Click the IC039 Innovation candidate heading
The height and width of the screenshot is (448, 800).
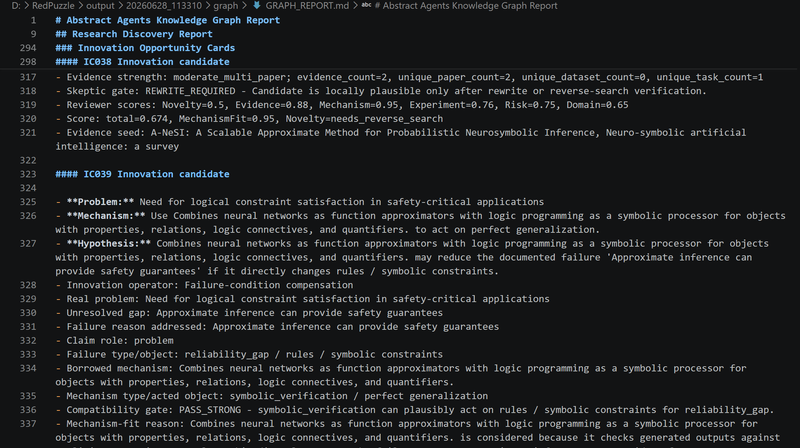point(142,174)
